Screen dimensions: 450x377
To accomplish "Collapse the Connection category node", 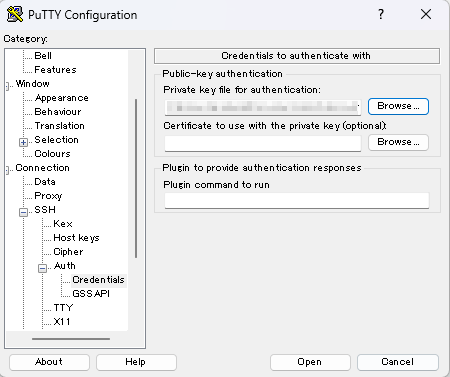I will click(7, 170).
